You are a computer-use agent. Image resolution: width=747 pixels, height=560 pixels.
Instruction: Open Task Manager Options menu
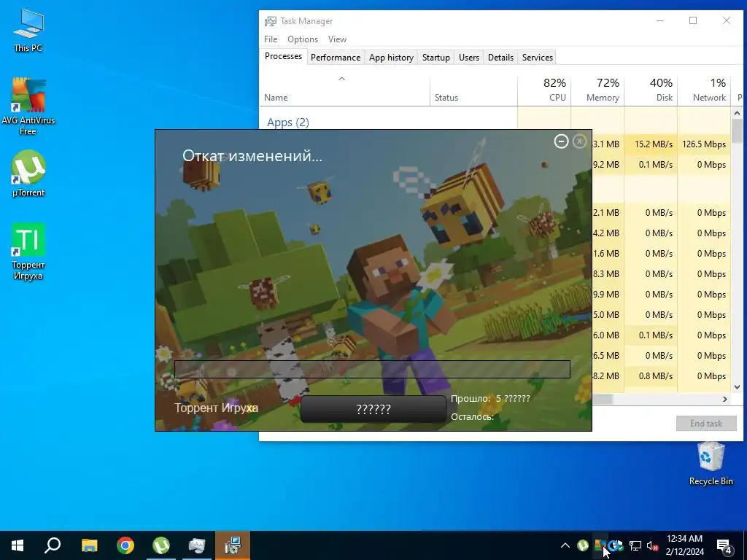[303, 39]
